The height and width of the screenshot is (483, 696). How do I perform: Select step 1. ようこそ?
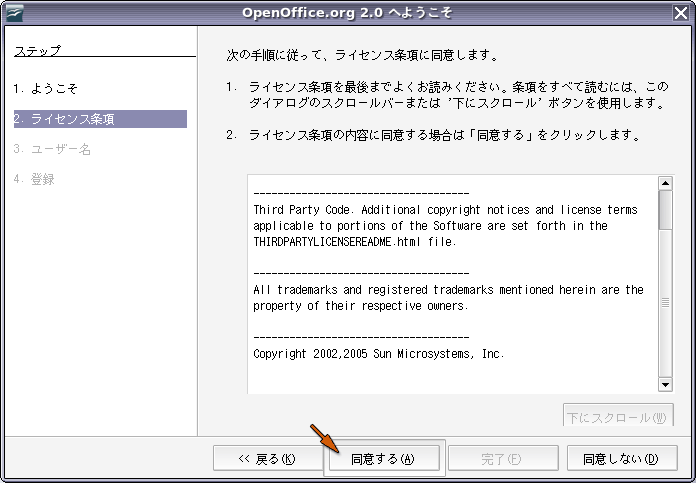(45, 88)
